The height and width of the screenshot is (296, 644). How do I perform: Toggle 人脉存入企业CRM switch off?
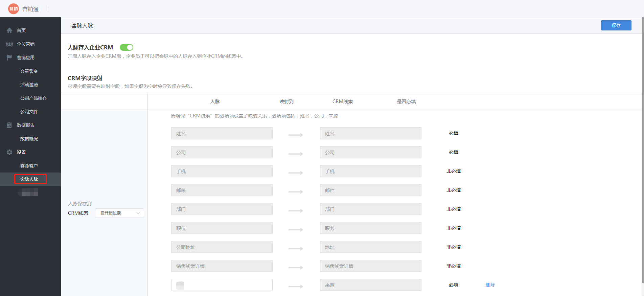coord(127,47)
